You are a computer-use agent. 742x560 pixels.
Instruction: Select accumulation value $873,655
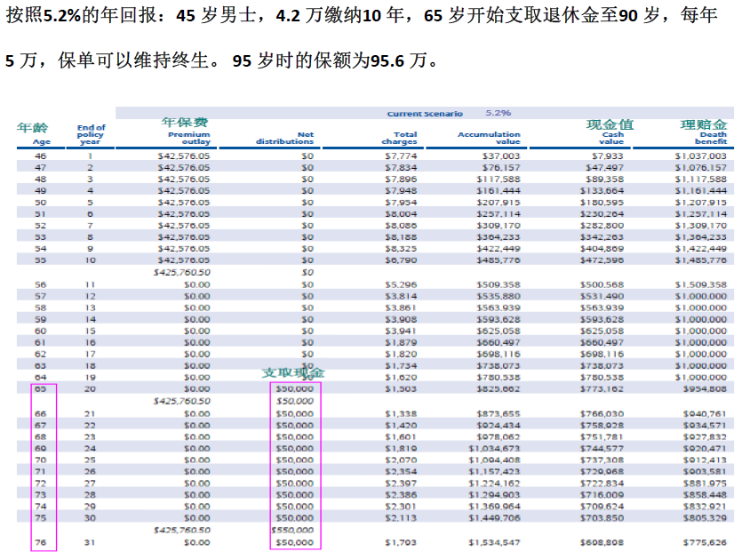[x=499, y=414]
